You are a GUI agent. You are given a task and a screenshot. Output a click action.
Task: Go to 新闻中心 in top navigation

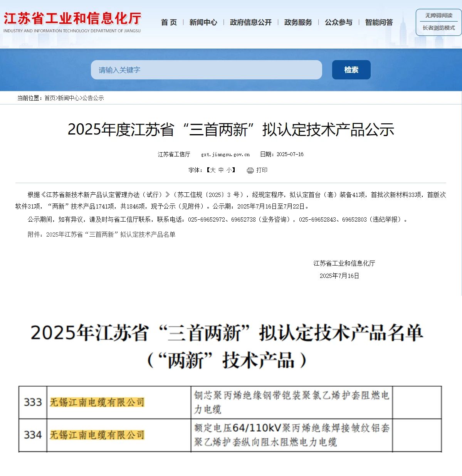click(203, 22)
